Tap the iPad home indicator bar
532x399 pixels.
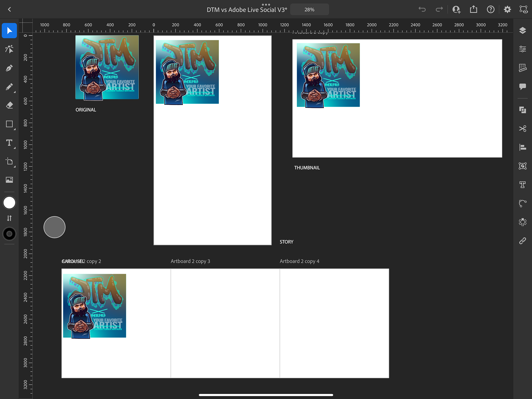click(x=266, y=395)
